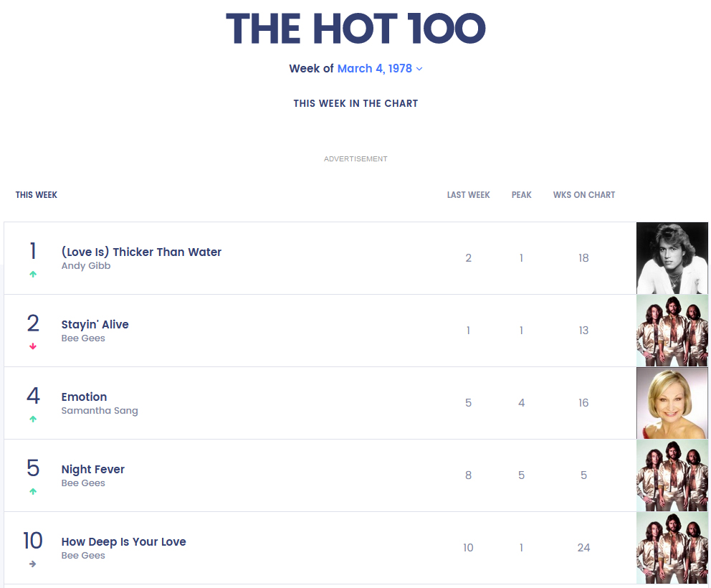View the Samantha Sang artist photo

(x=672, y=403)
